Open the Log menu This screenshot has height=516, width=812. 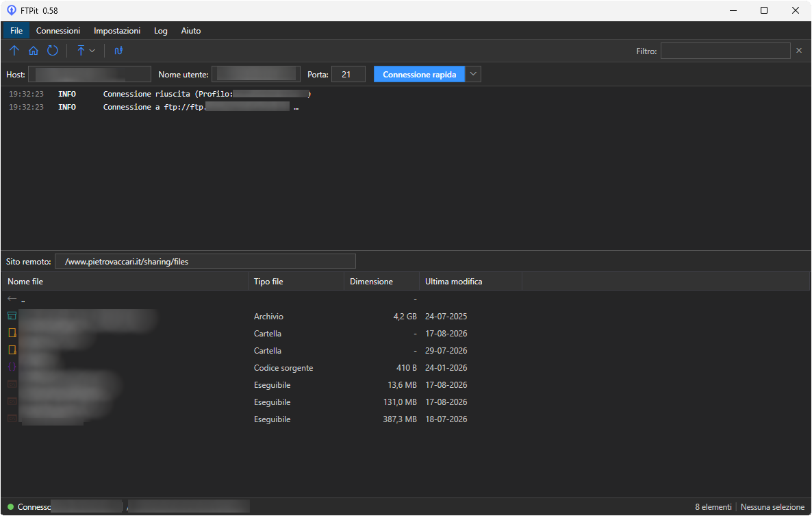160,31
